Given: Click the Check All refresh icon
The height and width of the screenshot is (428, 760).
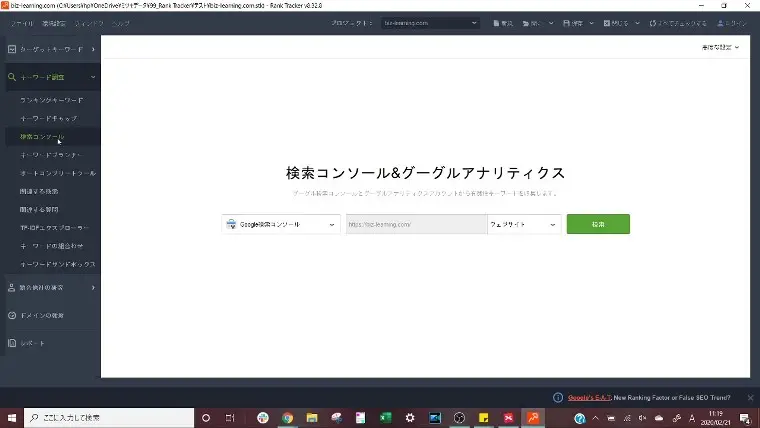Looking at the screenshot, I should tap(650, 22).
